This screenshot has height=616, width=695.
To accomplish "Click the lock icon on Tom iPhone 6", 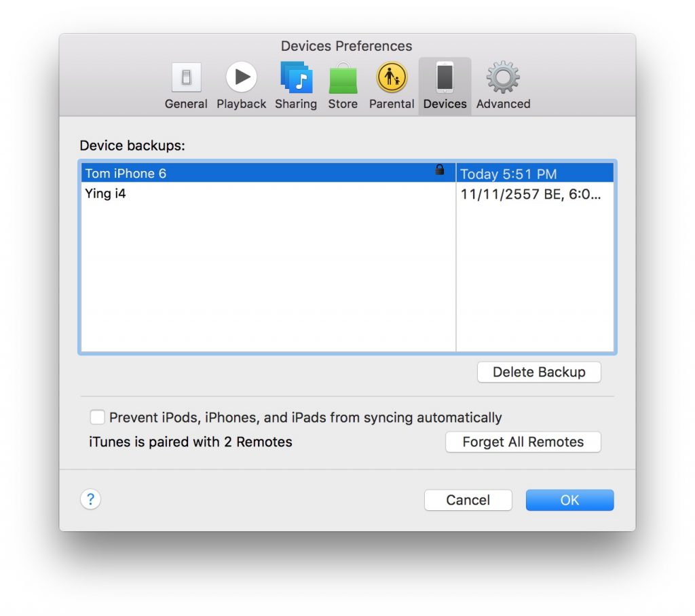I will (440, 170).
